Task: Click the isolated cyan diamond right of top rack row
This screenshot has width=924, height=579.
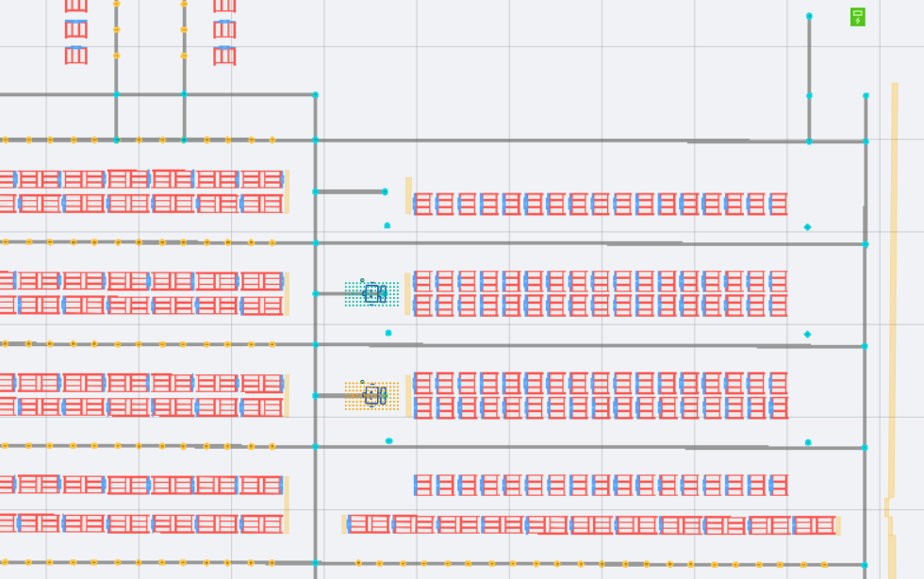Action: click(x=807, y=227)
